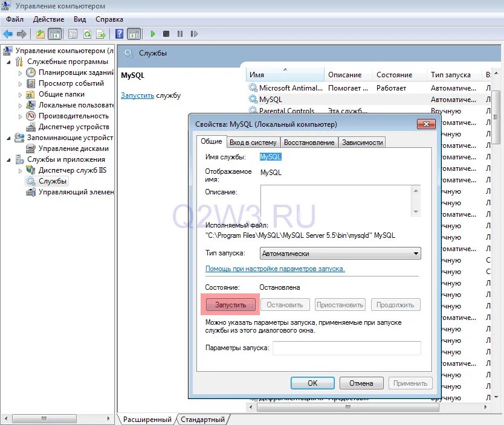The width and height of the screenshot is (504, 425).
Task: Go forward with the toolbar right arrow
Action: pyautogui.click(x=22, y=34)
